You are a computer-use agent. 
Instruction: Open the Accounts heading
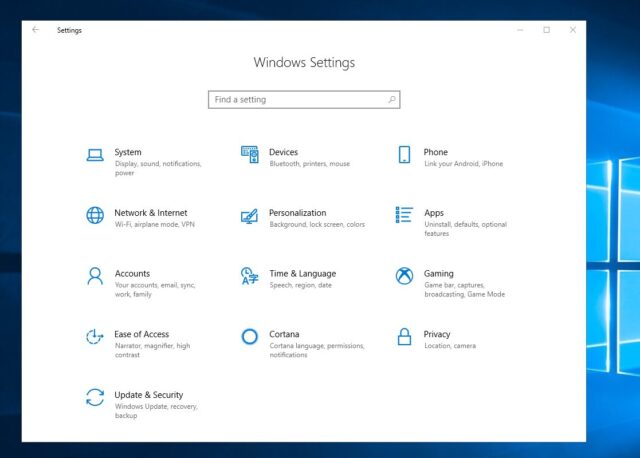pos(132,273)
